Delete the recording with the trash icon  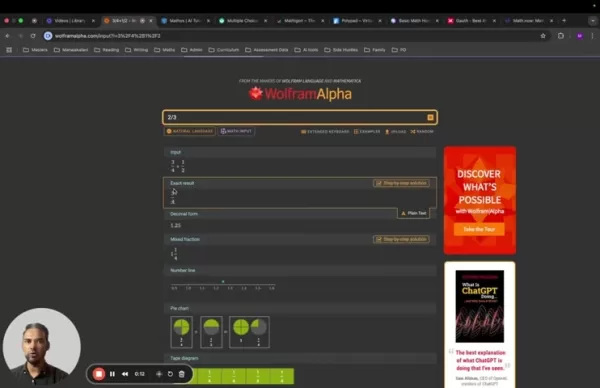[x=182, y=374]
